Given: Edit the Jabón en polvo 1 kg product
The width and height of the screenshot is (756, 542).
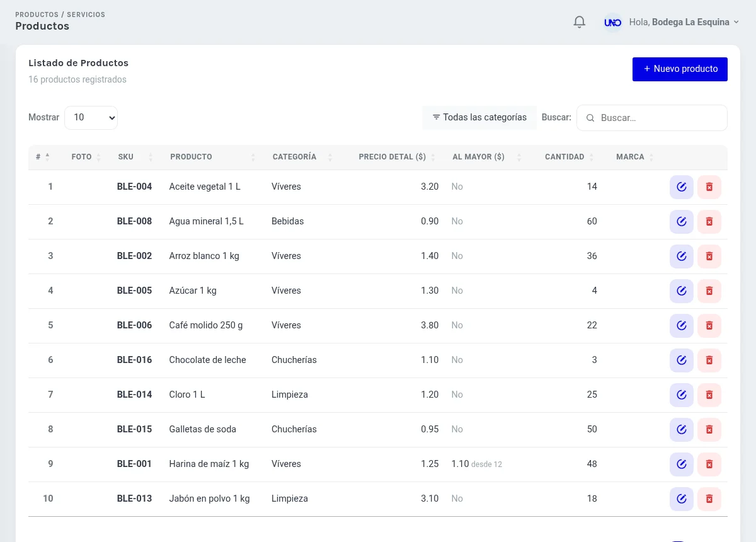Looking at the screenshot, I should (682, 499).
